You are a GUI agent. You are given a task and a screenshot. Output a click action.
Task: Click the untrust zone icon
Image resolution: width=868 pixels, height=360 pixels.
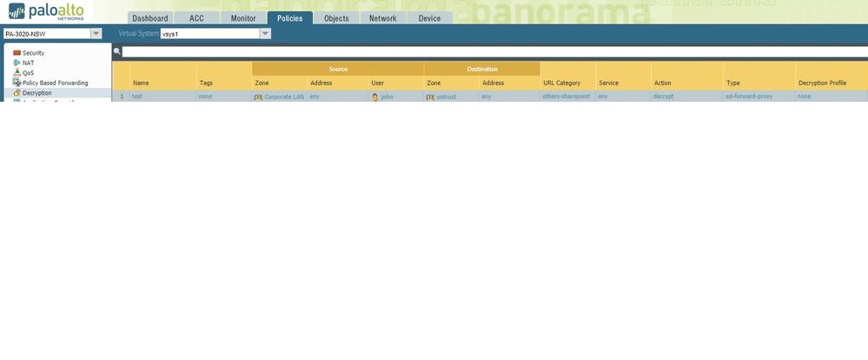click(x=430, y=97)
